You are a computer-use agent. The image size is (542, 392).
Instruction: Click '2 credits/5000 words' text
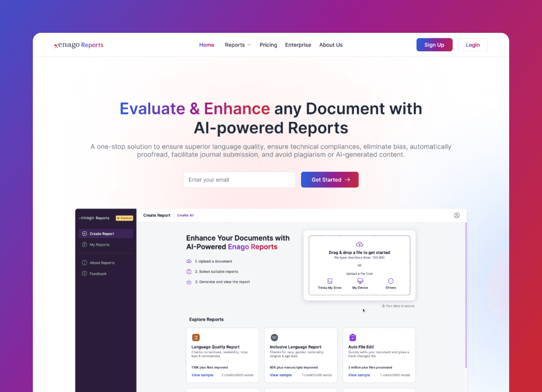237,375
